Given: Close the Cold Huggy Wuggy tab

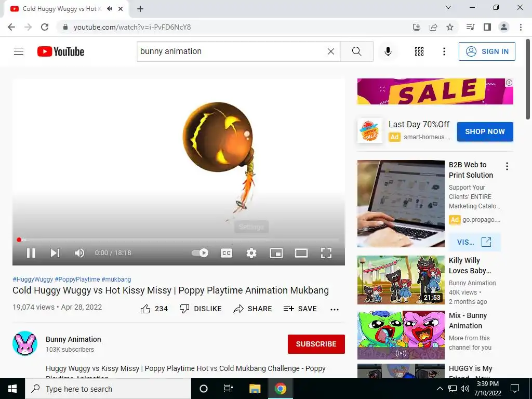Looking at the screenshot, I should tap(121, 9).
